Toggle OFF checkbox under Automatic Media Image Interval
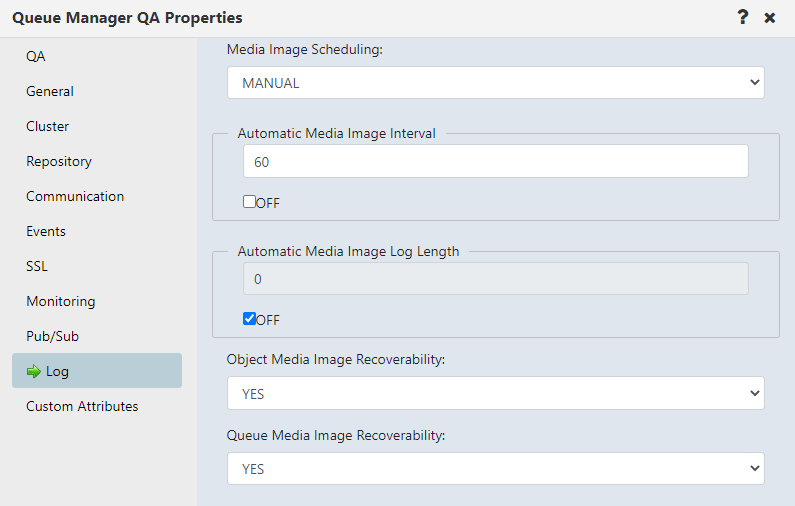 [x=249, y=202]
